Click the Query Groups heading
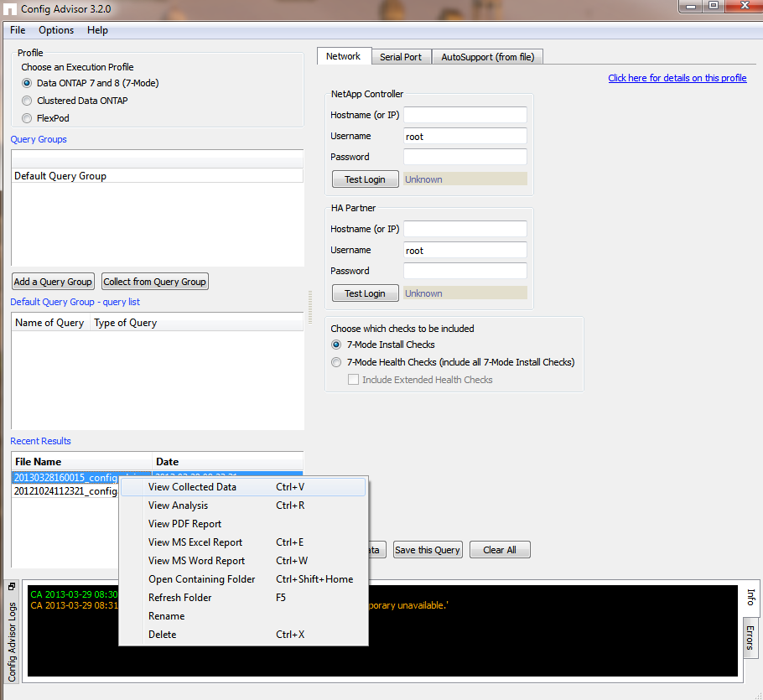This screenshot has height=700, width=763. pyautogui.click(x=39, y=140)
